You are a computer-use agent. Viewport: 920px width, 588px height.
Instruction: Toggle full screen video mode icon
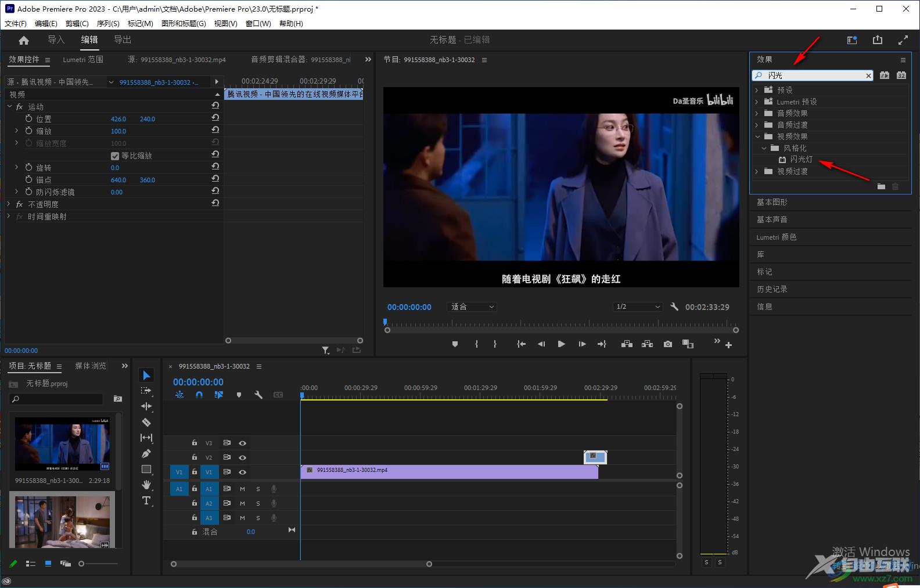click(x=903, y=40)
